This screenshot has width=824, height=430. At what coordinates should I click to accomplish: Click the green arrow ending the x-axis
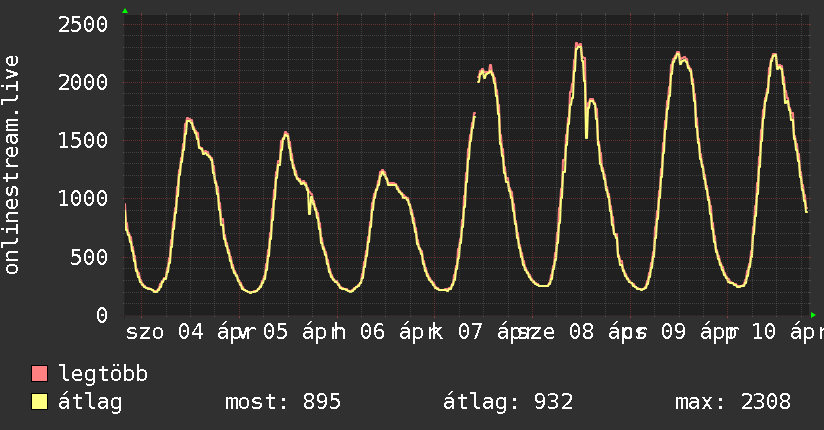tap(814, 315)
